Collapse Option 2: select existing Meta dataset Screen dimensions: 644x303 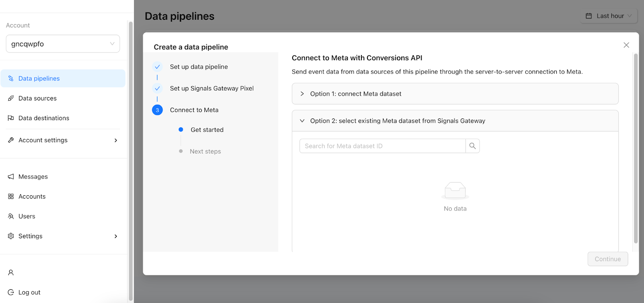tap(455, 121)
